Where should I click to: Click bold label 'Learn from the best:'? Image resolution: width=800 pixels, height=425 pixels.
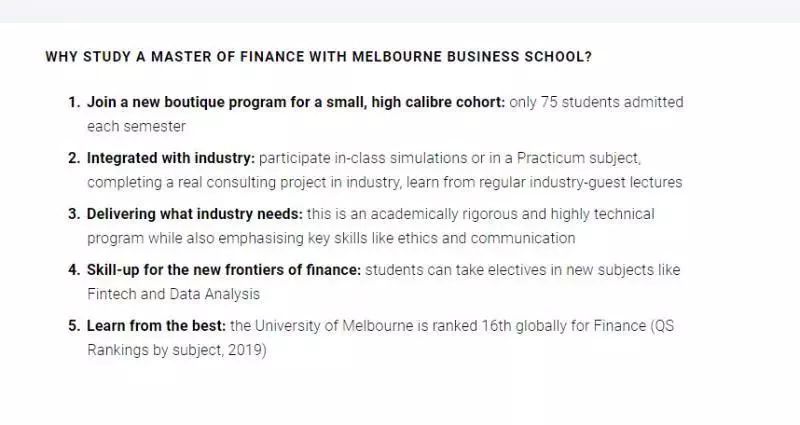pos(156,326)
